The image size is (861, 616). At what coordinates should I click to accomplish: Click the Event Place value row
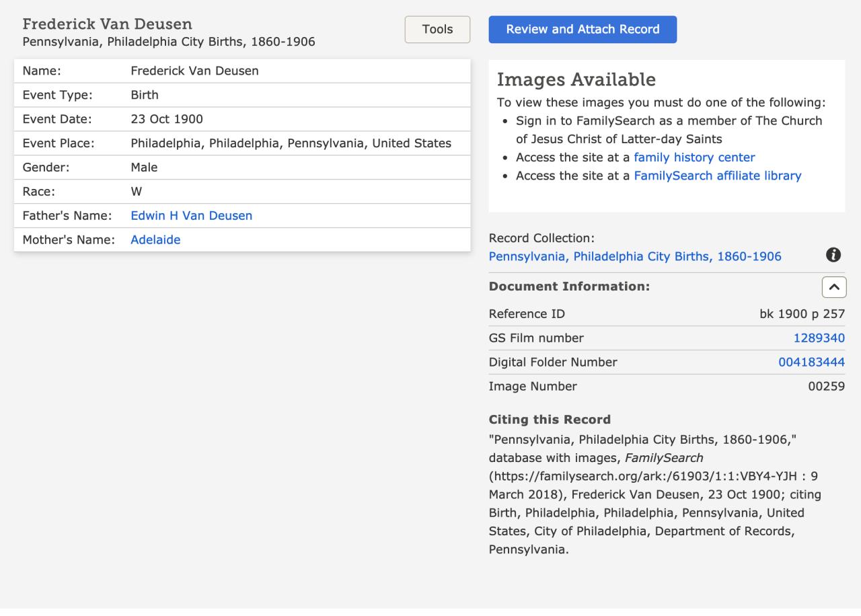click(291, 143)
